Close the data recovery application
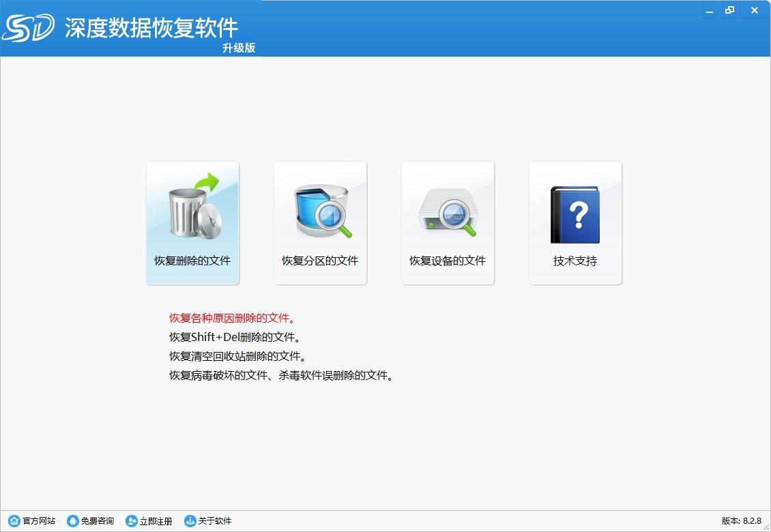 755,10
